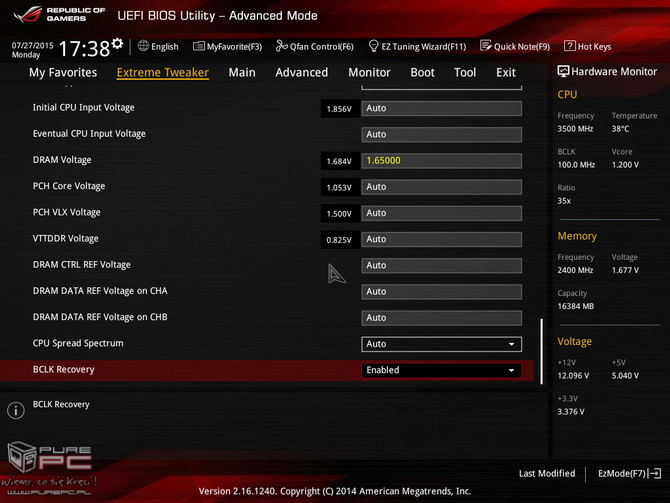The width and height of the screenshot is (670, 503).
Task: Click the Hardware Monitor display icon
Action: coord(563,71)
